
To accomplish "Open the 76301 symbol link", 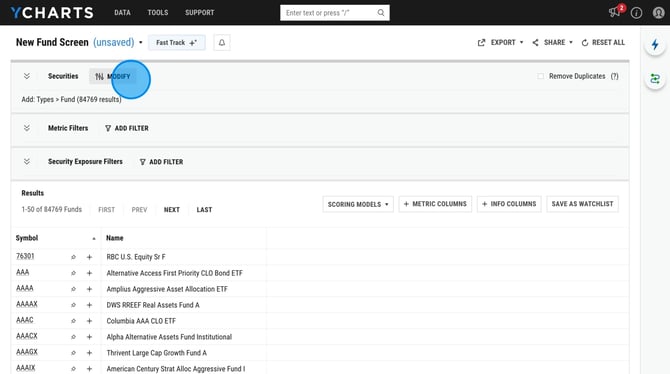I will (25, 256).
